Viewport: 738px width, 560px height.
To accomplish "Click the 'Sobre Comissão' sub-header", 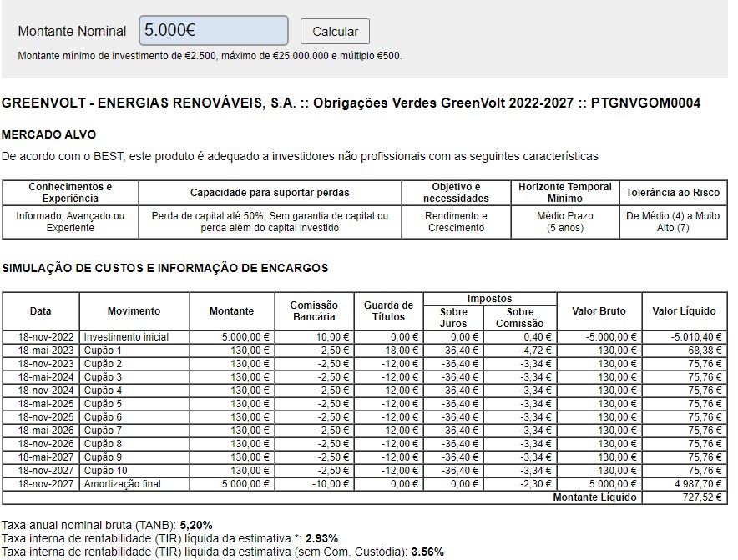I will 519,318.
